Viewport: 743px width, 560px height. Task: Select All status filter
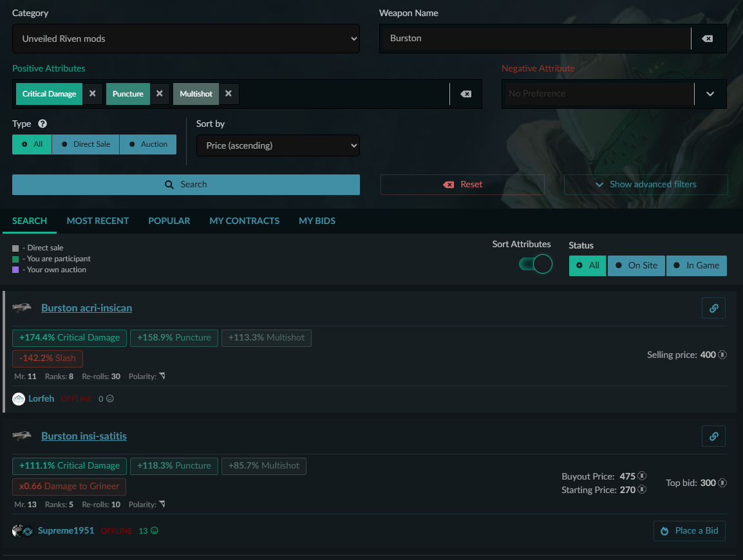(588, 266)
